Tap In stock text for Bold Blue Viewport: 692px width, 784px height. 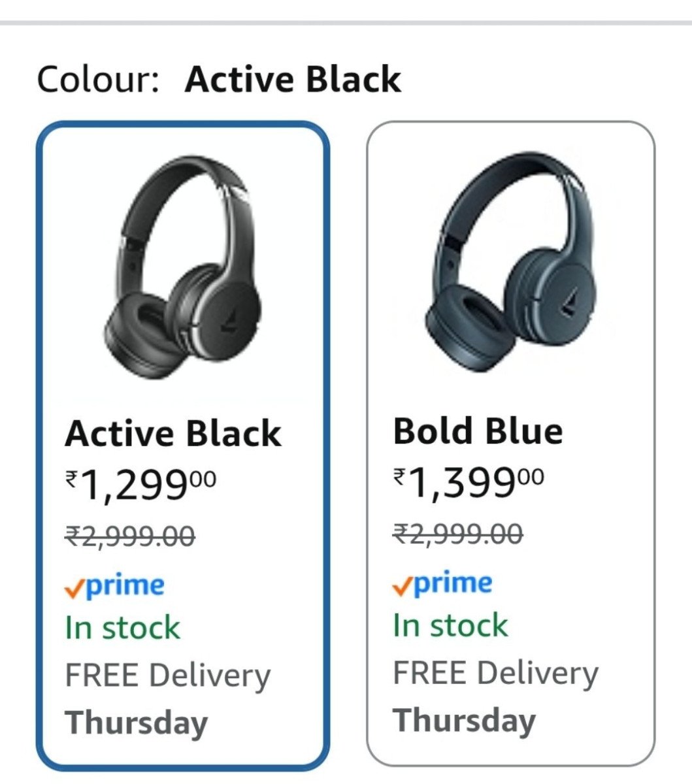coord(450,625)
